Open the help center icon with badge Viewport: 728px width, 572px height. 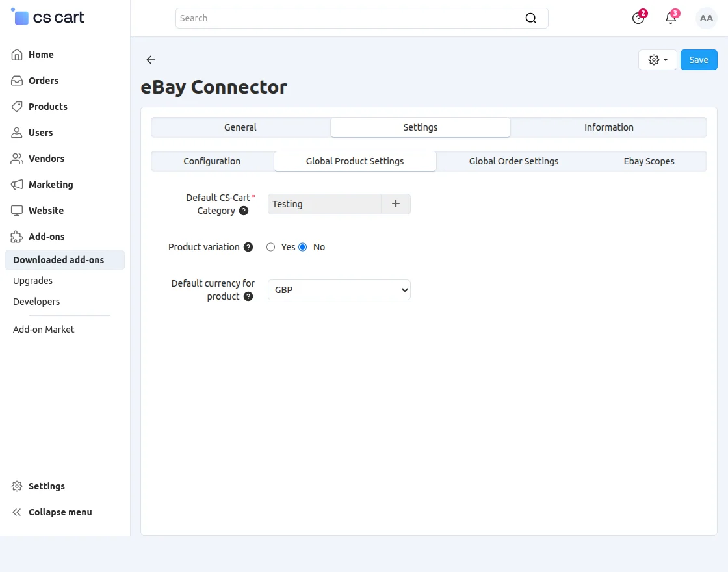pos(638,18)
